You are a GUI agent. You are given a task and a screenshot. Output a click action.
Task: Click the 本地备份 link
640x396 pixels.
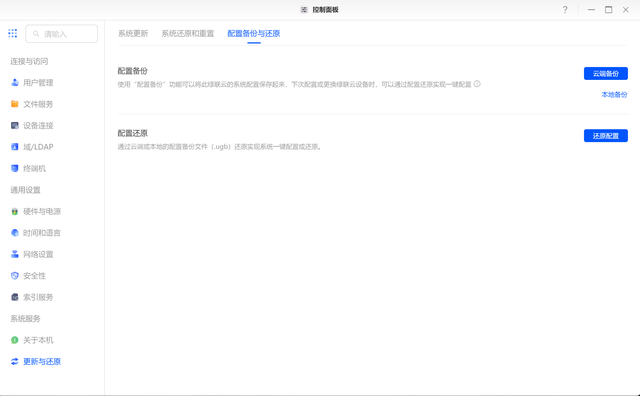point(614,95)
